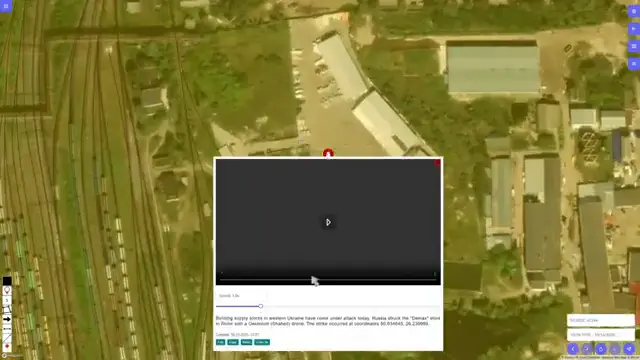
Task: Select the red circle point tool
Action: point(7,346)
